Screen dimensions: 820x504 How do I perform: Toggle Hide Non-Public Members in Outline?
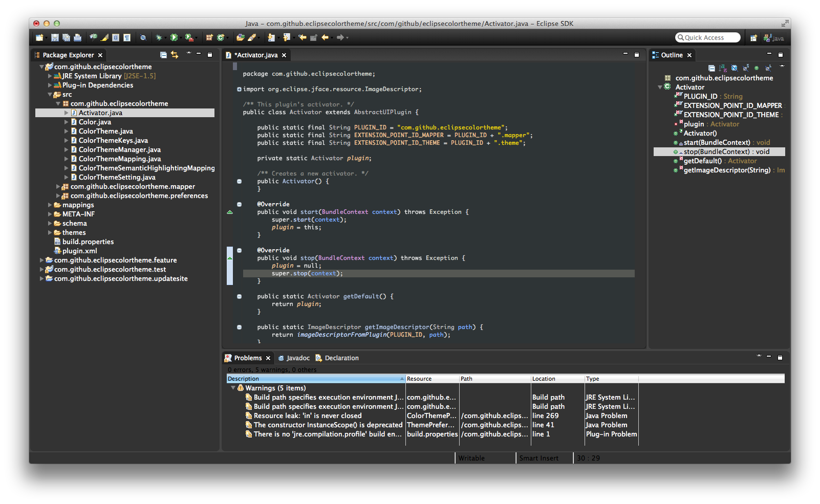(x=757, y=68)
